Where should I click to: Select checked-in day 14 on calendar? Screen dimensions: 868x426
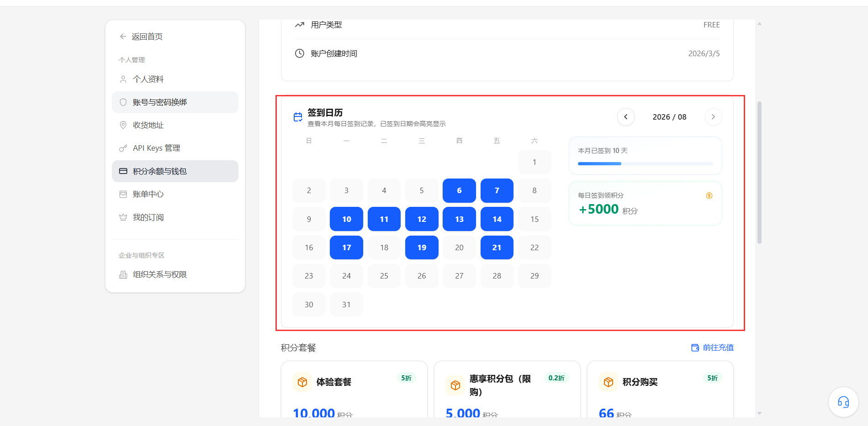pos(497,219)
